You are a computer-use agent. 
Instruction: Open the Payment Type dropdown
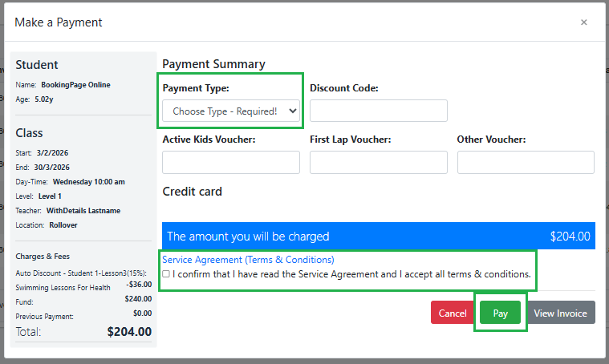coord(231,111)
